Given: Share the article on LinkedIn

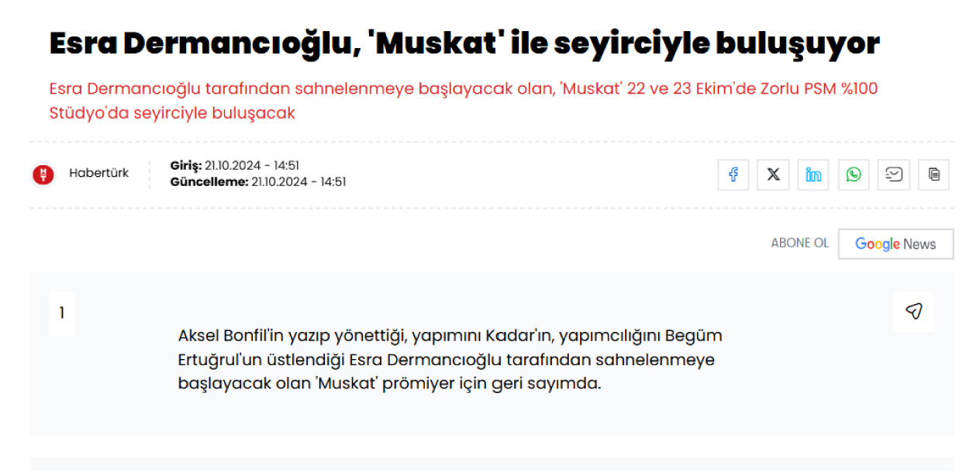Looking at the screenshot, I should 813,175.
